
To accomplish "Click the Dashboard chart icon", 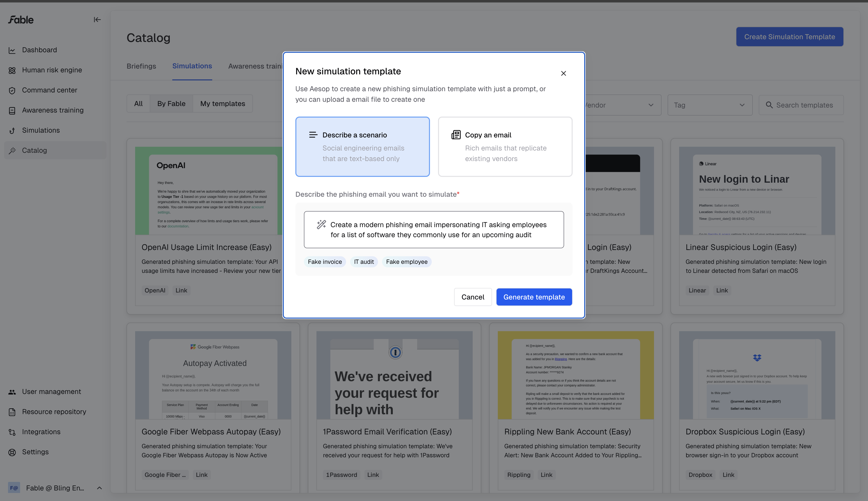I will pos(12,50).
